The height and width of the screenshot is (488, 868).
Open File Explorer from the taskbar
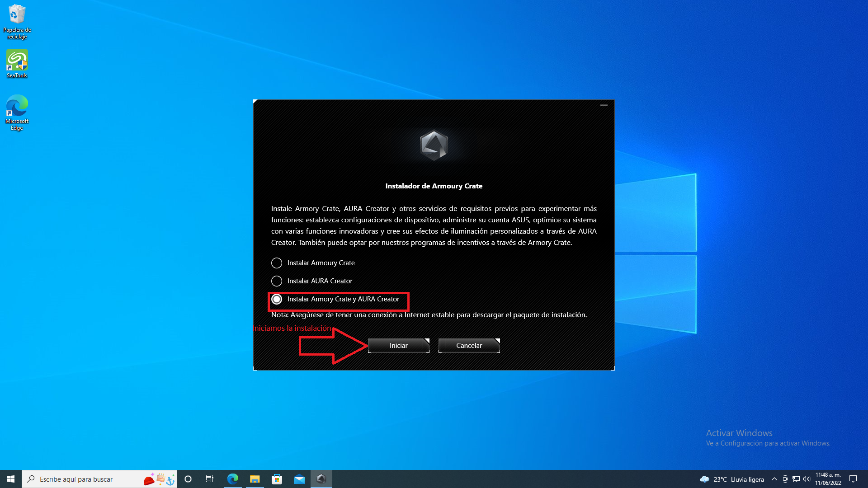pos(255,479)
